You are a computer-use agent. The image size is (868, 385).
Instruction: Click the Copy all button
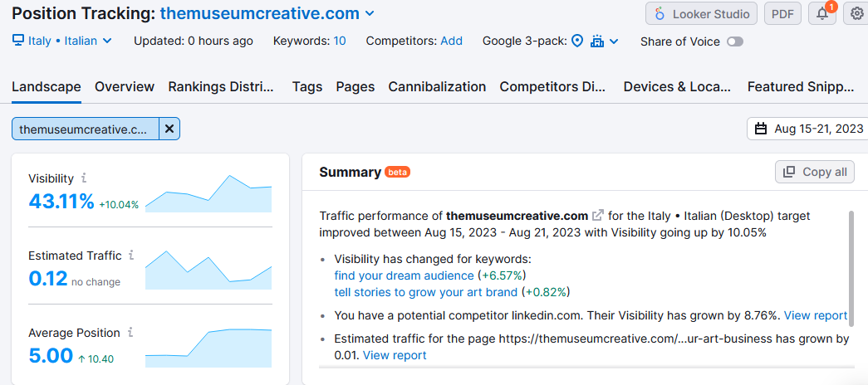click(815, 172)
